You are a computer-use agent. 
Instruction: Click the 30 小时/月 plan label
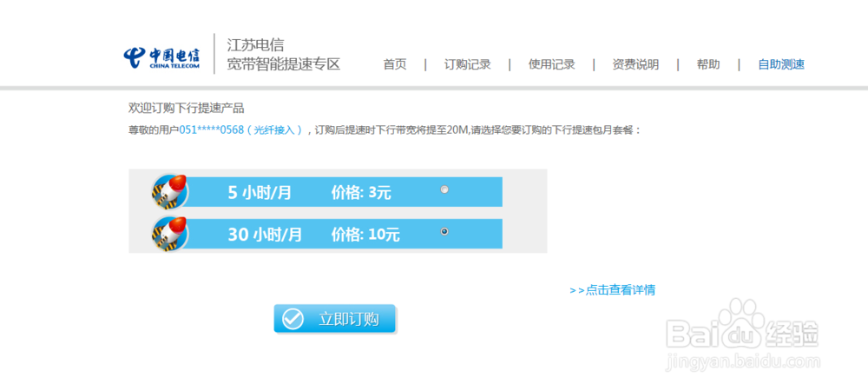point(265,235)
